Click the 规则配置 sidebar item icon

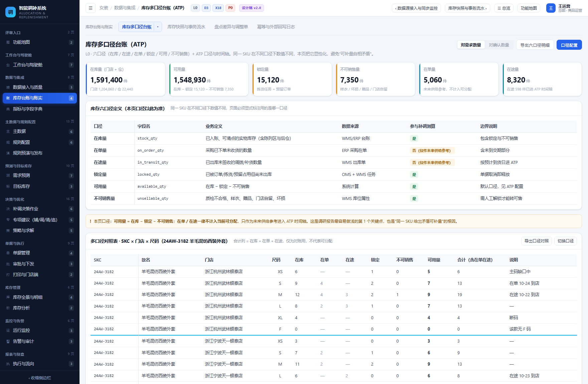click(x=8, y=143)
